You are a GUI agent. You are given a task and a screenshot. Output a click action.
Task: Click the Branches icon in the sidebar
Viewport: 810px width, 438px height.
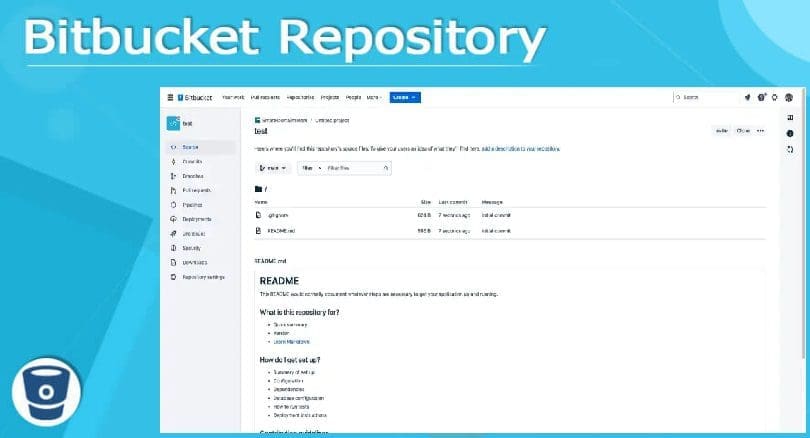[x=174, y=176]
